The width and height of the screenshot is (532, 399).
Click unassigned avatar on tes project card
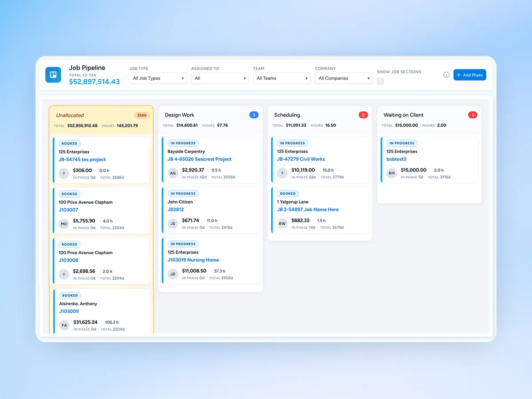click(x=64, y=174)
